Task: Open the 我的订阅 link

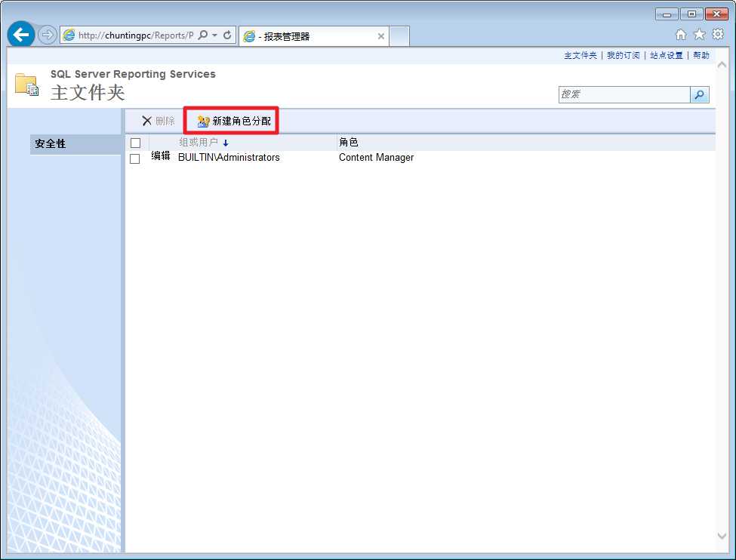Action: pos(624,55)
